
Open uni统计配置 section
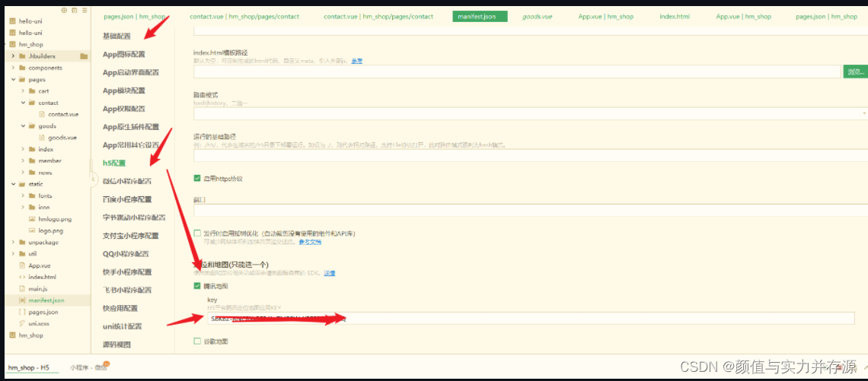tap(123, 326)
